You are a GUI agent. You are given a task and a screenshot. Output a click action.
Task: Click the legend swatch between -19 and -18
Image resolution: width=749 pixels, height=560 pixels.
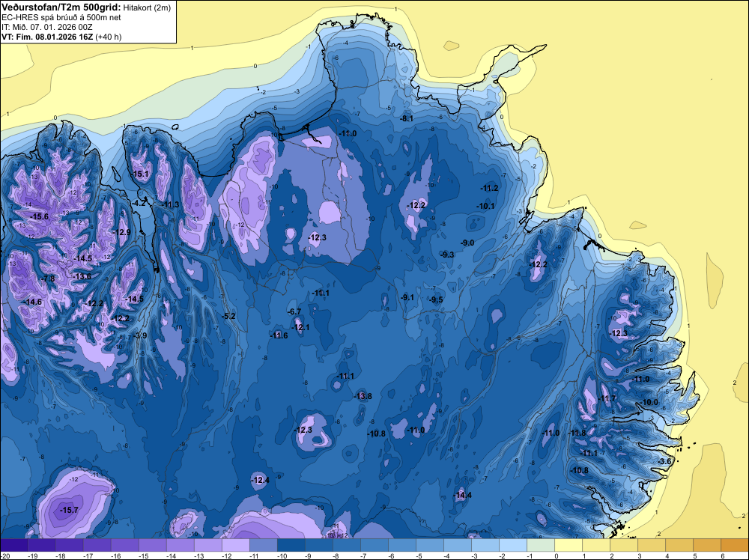pos(41,545)
